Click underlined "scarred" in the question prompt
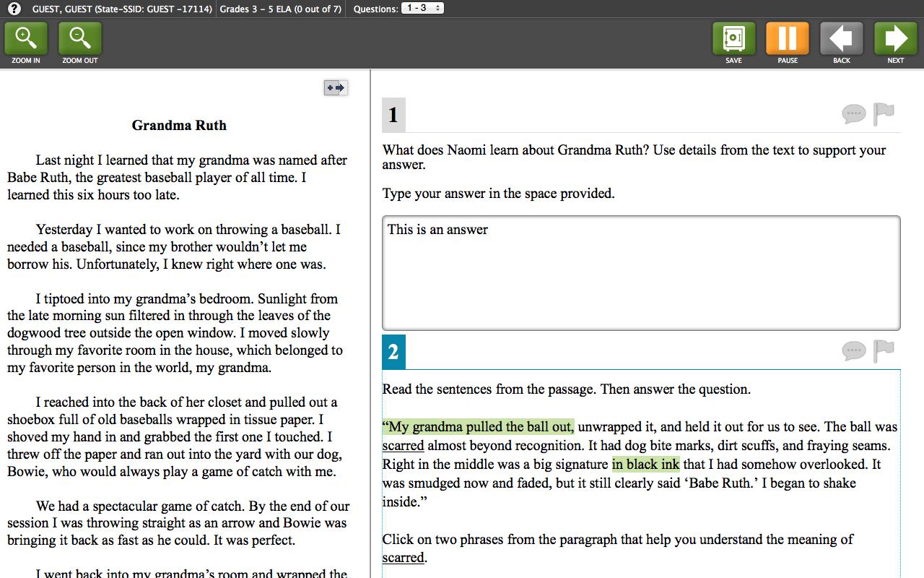Screen dimensions: 924x578 (x=403, y=558)
